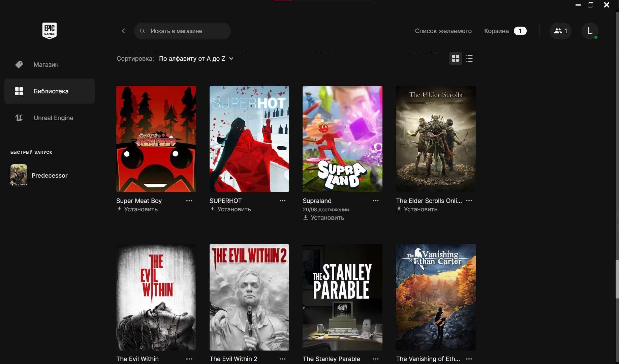
Task: Open SUPERHOT cover art
Action: click(x=249, y=139)
